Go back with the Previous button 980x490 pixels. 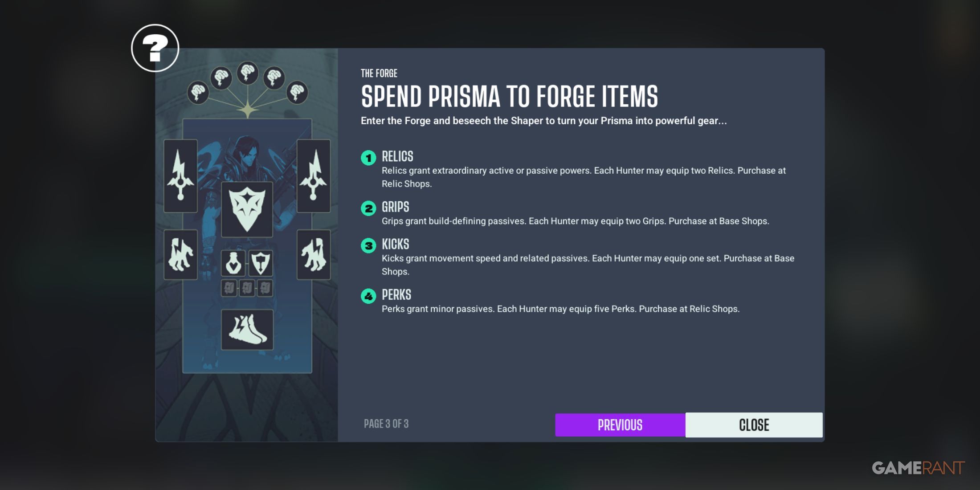(620, 425)
